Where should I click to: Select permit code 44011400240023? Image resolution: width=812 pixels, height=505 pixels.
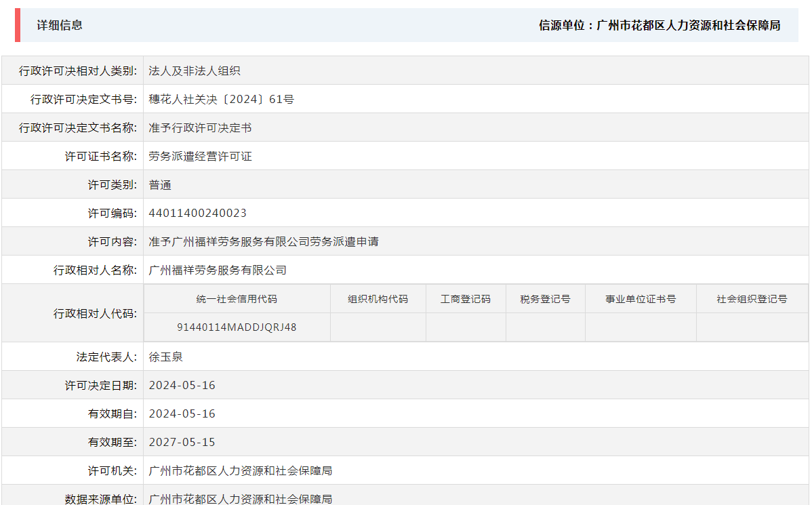click(197, 214)
